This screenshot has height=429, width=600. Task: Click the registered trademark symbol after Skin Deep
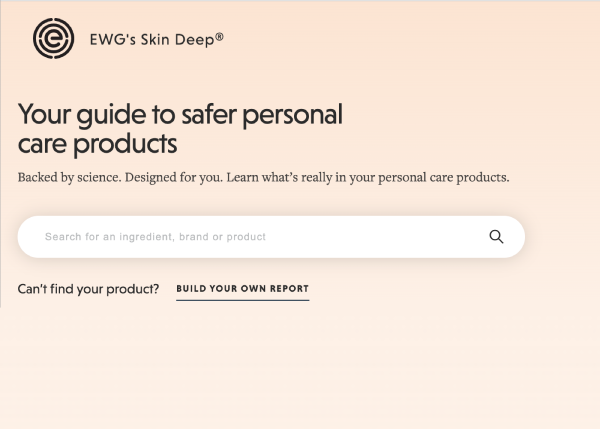click(219, 37)
